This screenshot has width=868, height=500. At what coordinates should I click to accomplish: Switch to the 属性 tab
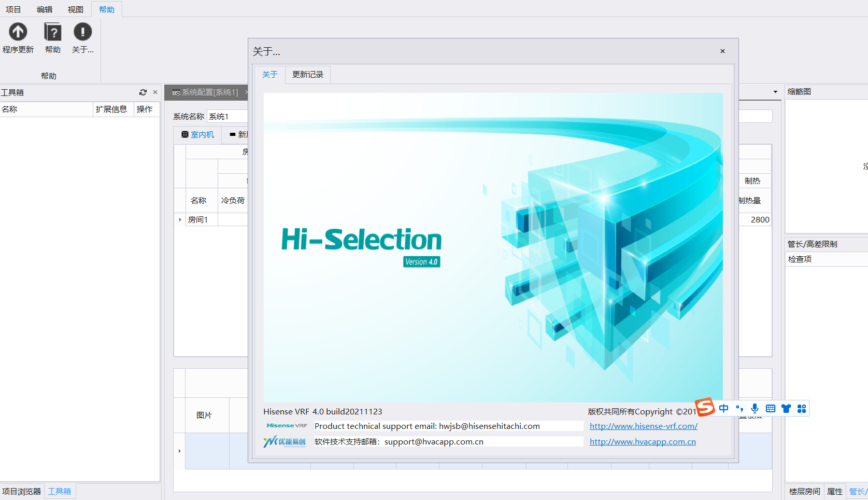click(835, 491)
